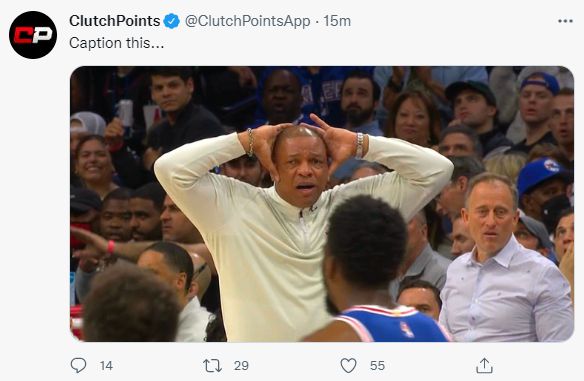Click the retweet count 29
The width and height of the screenshot is (584, 381).
[x=241, y=366]
